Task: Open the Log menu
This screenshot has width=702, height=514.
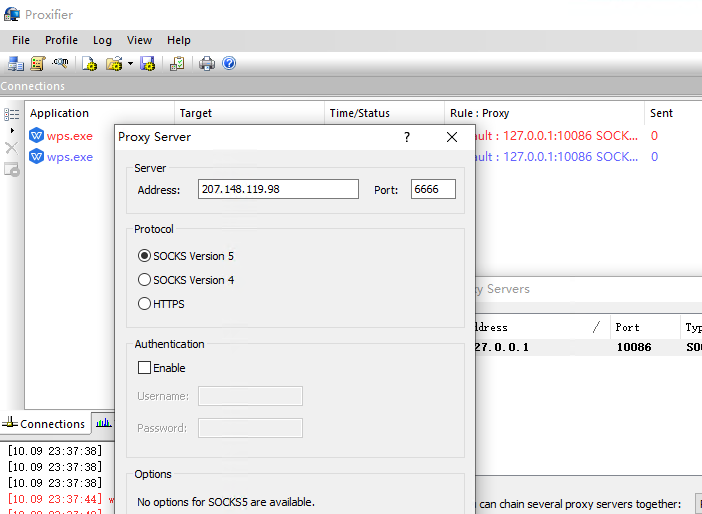Action: click(102, 40)
